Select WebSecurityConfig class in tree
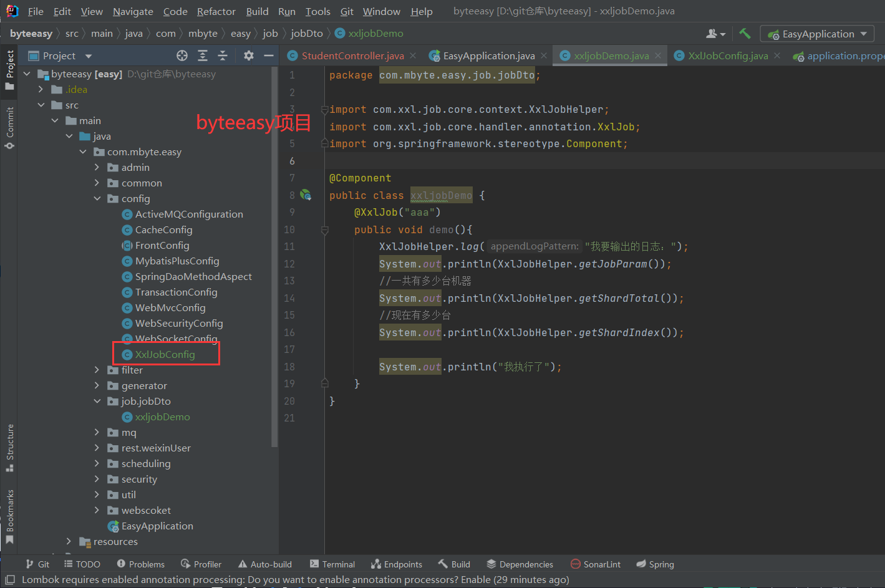Image resolution: width=885 pixels, height=588 pixels. tap(179, 323)
